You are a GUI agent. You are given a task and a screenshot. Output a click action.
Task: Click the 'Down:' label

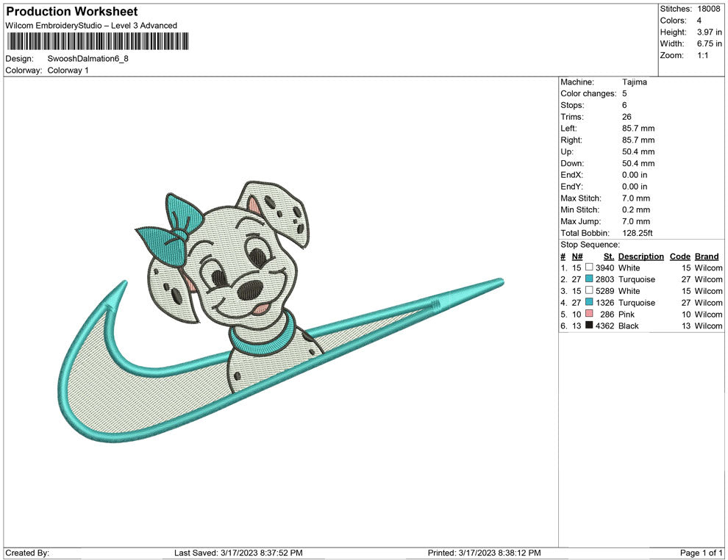(572, 163)
